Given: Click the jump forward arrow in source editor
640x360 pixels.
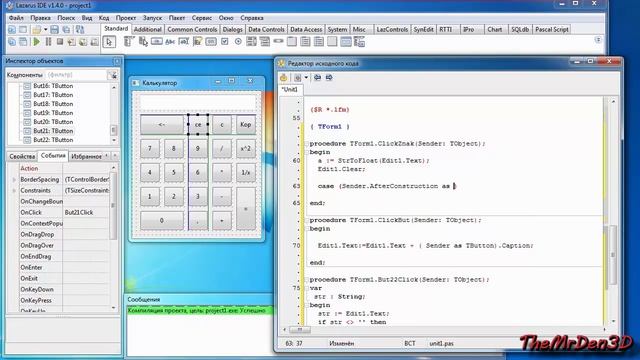Looking at the screenshot, I should click(x=329, y=77).
